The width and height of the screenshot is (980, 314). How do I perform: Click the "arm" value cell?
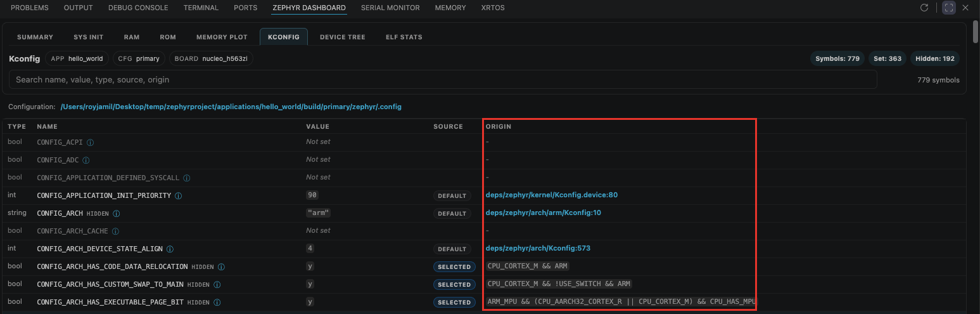pos(318,213)
